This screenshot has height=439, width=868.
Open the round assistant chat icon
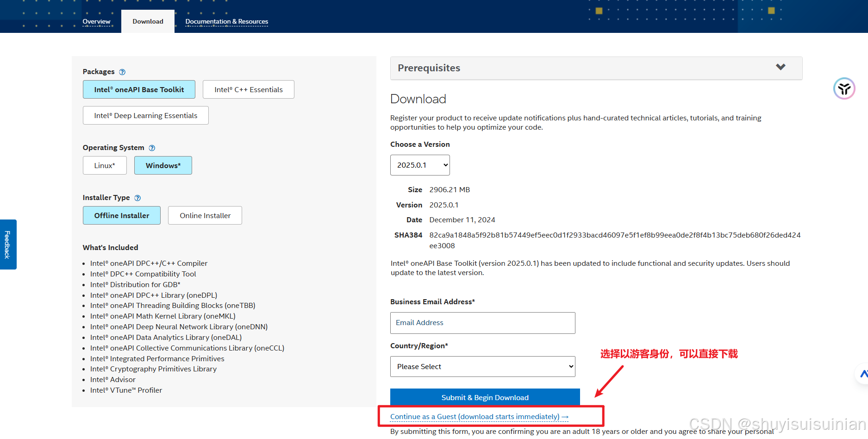coord(844,88)
